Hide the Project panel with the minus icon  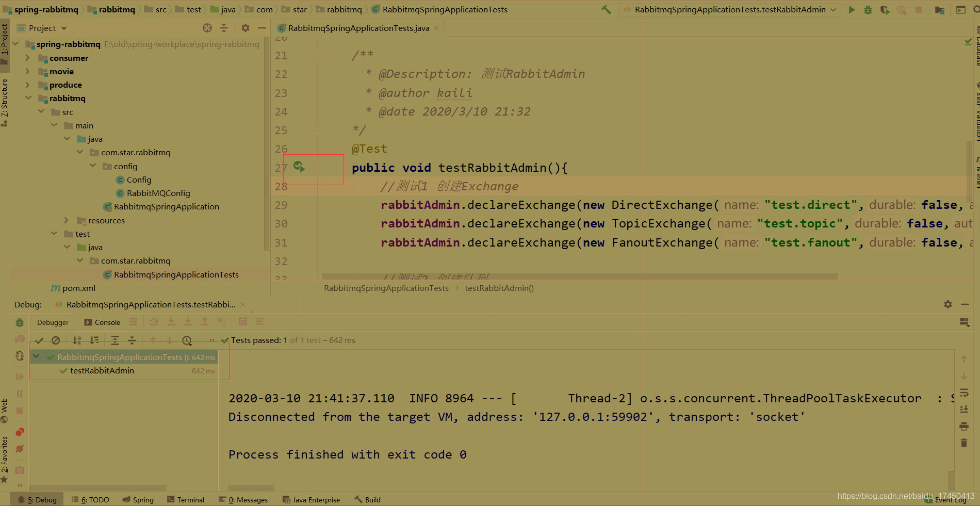click(x=262, y=28)
